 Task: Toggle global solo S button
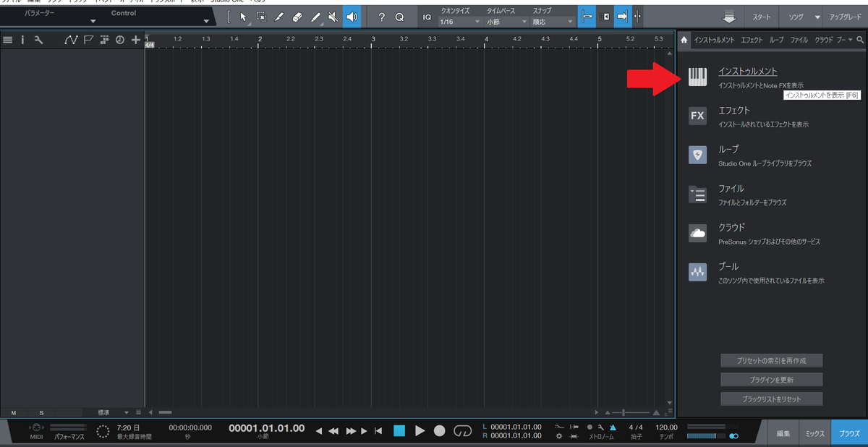[x=41, y=412]
